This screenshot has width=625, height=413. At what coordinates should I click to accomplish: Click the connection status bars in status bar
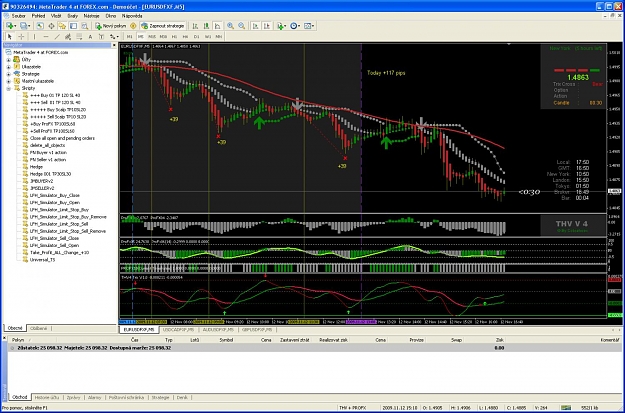pos(565,408)
